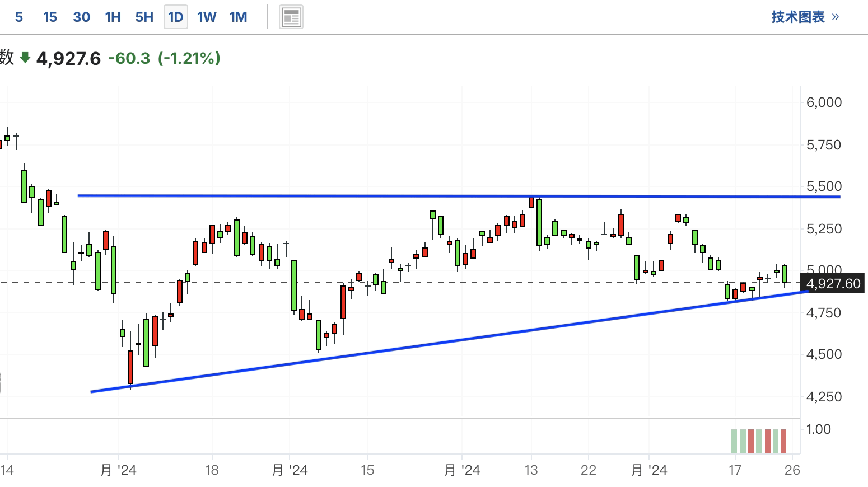This screenshot has width=868, height=487.
Task: Click the green down-arrow price indicator
Action: coord(25,57)
